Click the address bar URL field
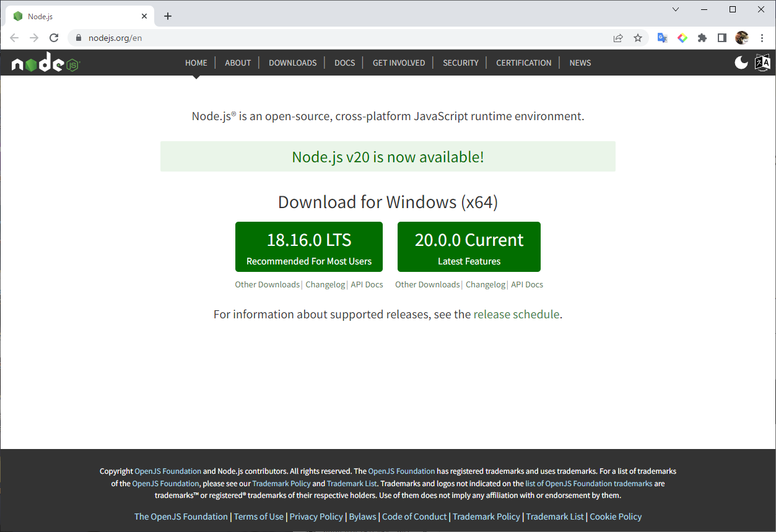The height and width of the screenshot is (532, 776). point(310,38)
